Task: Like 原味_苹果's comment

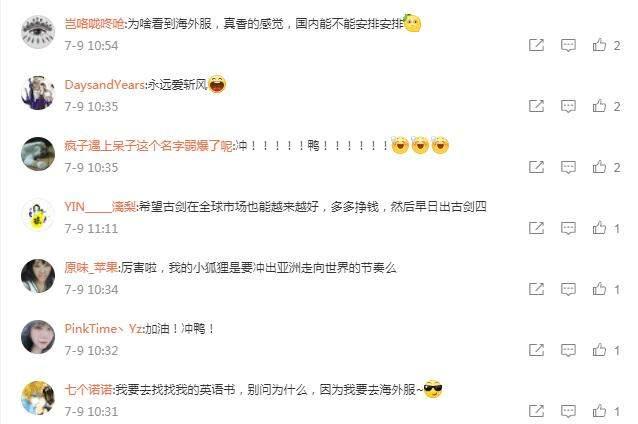Action: click(599, 289)
